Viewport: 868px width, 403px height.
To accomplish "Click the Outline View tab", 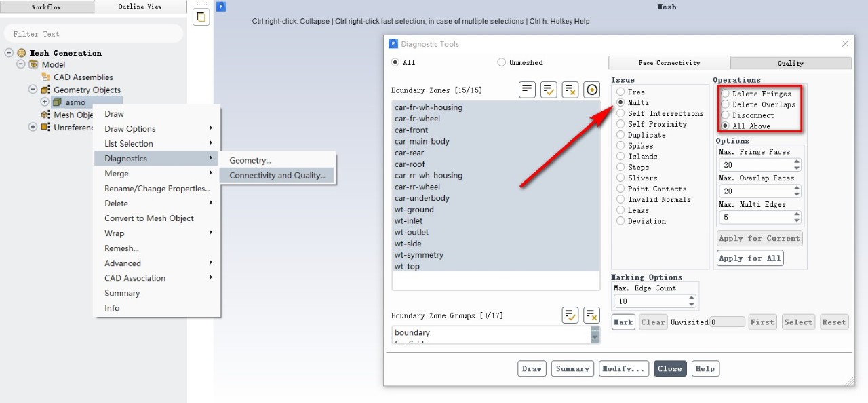I will 140,7.
